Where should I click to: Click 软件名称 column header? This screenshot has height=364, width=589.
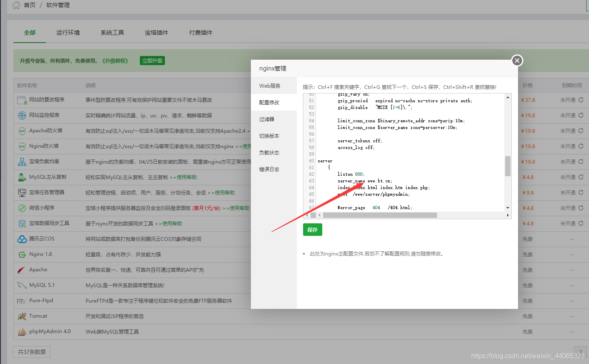(27, 85)
